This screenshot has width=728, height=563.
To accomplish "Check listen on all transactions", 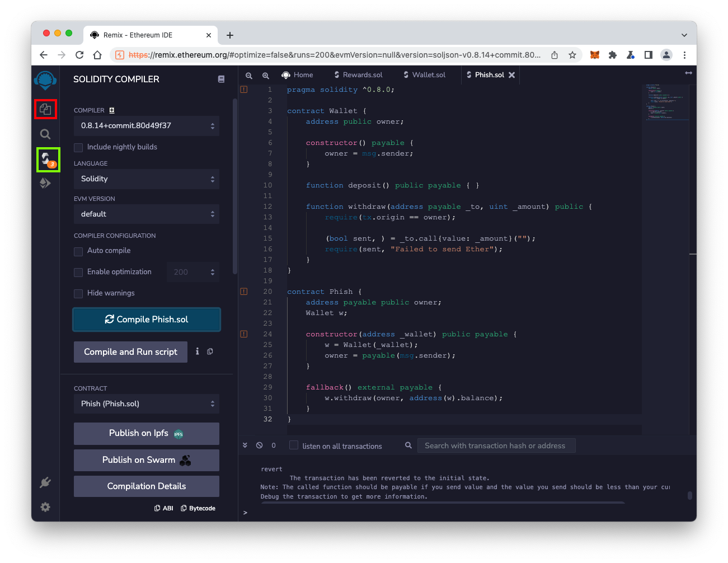I will (x=294, y=445).
